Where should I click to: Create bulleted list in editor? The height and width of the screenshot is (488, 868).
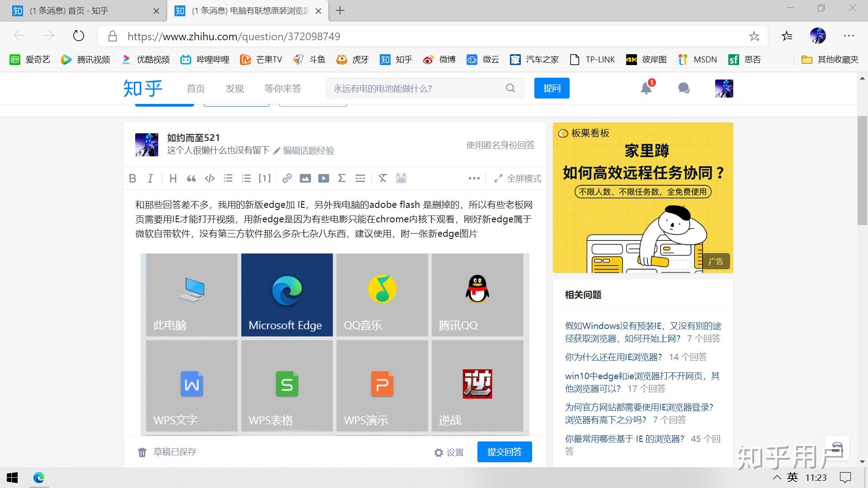(246, 178)
